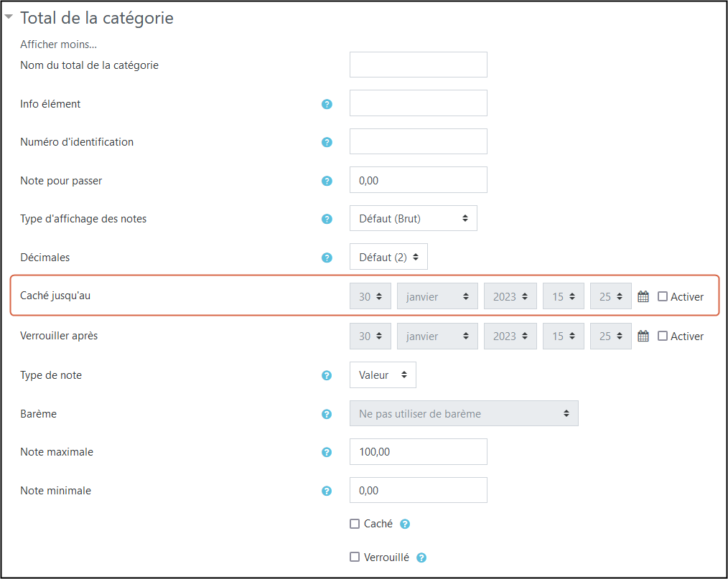728x579 pixels.
Task: Open help for Décimales
Action: coord(327,257)
